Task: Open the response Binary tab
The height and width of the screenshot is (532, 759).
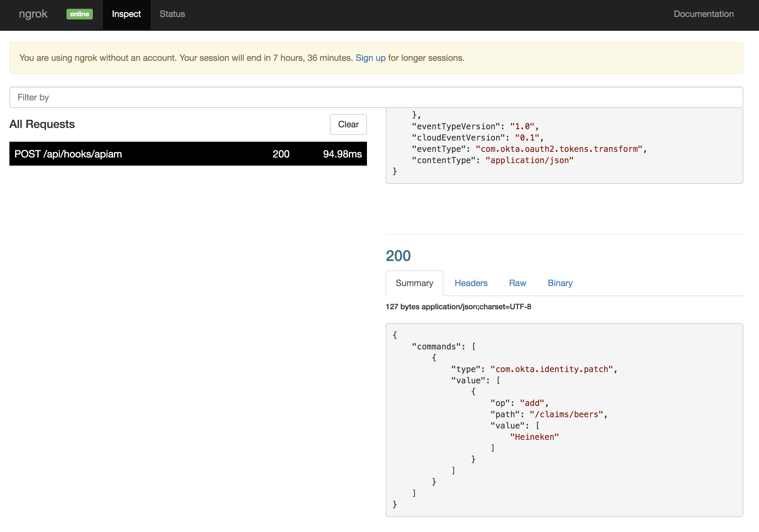Action: point(560,283)
